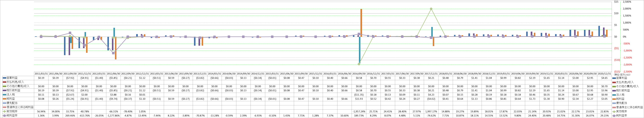Click the teal 法人税 swatch in the left table header
644x118 pixels.
coord(5,95)
